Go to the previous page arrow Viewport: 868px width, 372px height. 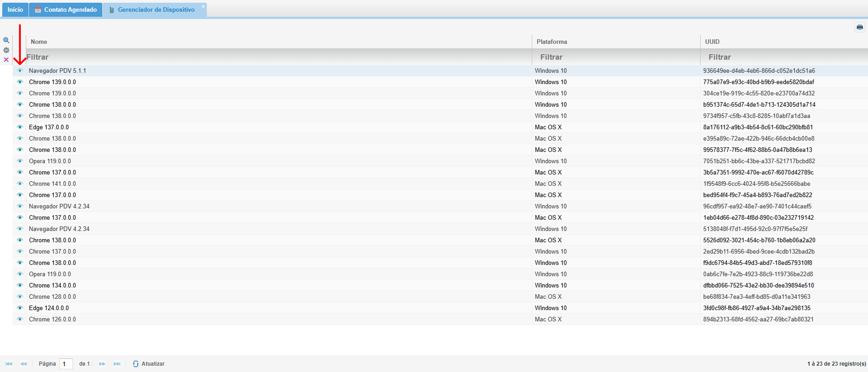pyautogui.click(x=24, y=364)
